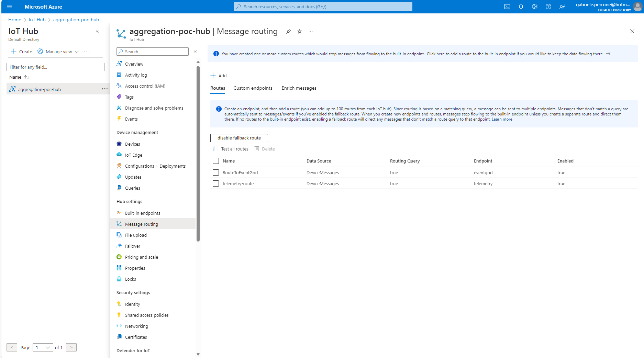Pin the Message routing page
Image resolution: width=644 pixels, height=358 pixels.
coord(288,31)
